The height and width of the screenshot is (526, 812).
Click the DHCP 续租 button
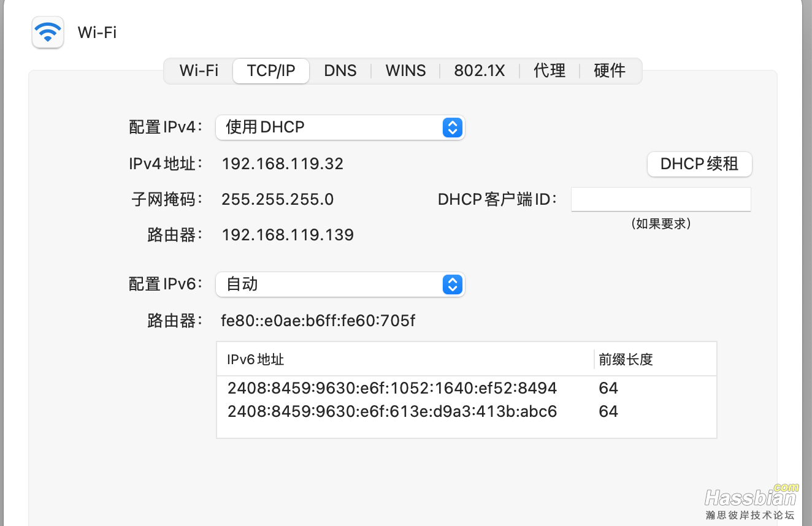point(700,164)
